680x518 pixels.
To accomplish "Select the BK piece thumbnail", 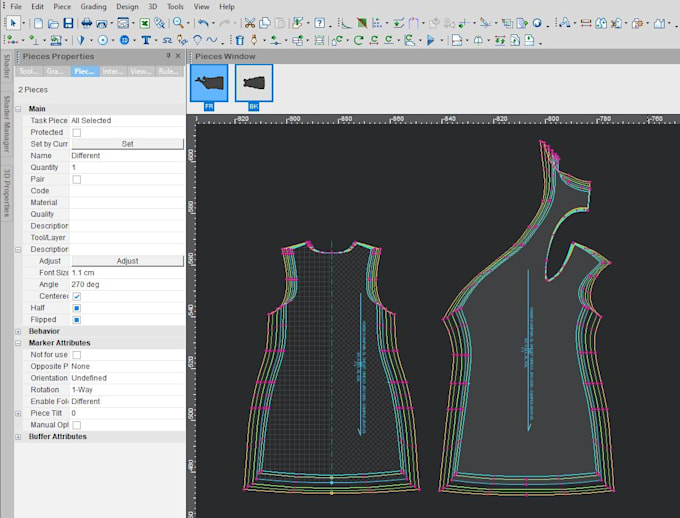I will click(x=254, y=83).
